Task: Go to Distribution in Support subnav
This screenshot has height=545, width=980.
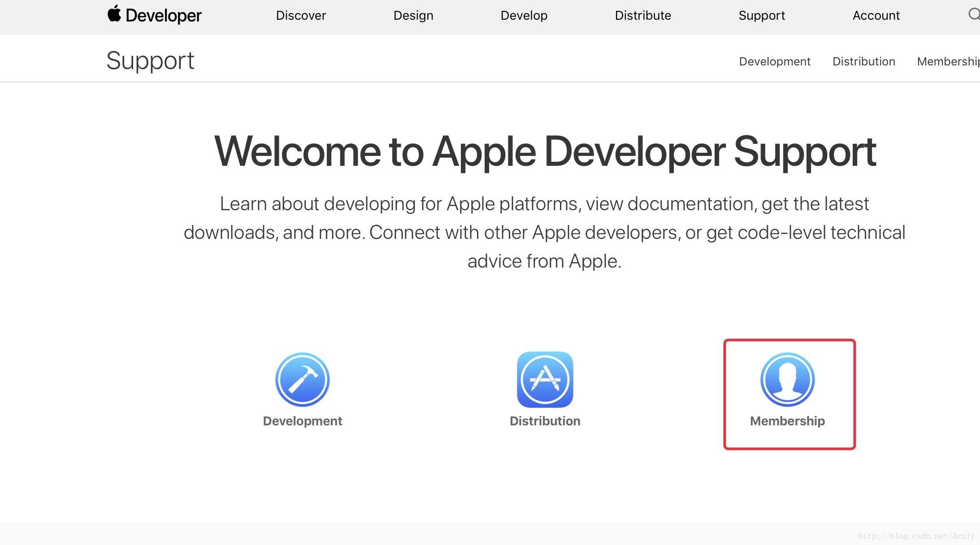Action: point(863,61)
